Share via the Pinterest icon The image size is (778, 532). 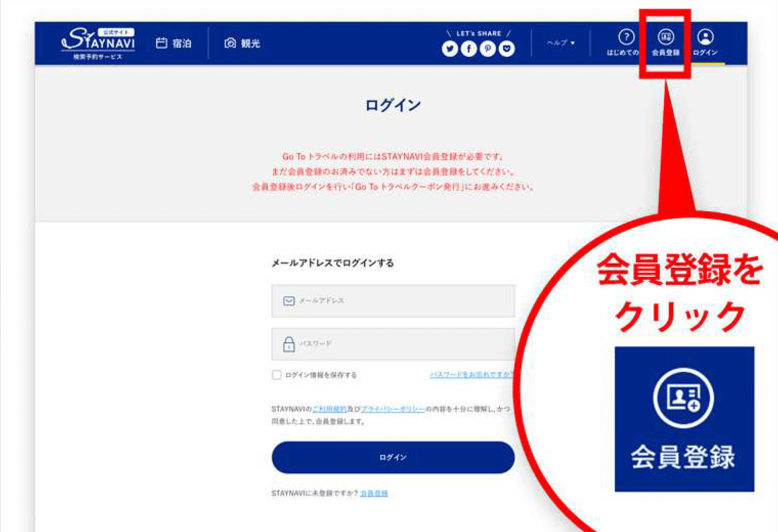tap(488, 49)
